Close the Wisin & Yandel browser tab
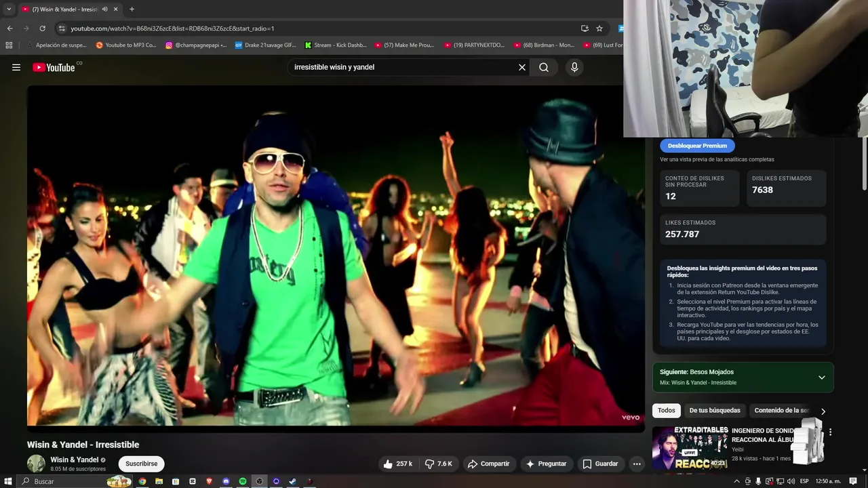Screen dimensions: 868x488 [x=116, y=9]
